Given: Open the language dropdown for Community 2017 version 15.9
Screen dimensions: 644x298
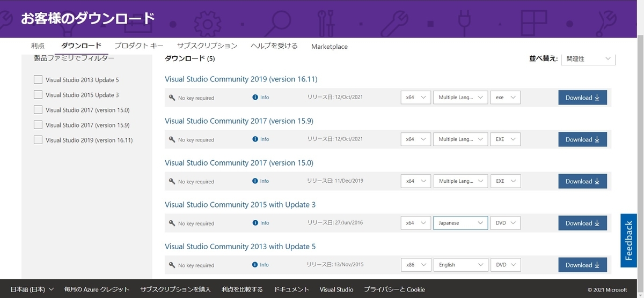Looking at the screenshot, I should coord(460,139).
